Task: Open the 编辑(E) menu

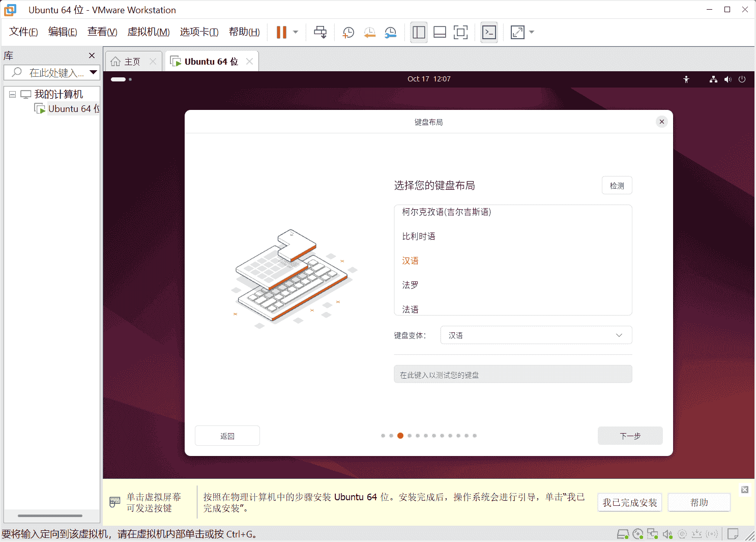Action: (63, 32)
